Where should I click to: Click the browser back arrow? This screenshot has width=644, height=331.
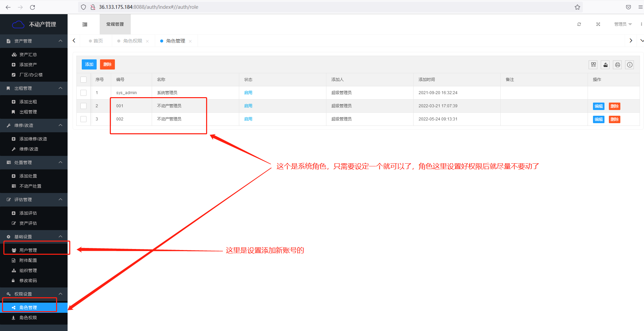click(x=8, y=7)
